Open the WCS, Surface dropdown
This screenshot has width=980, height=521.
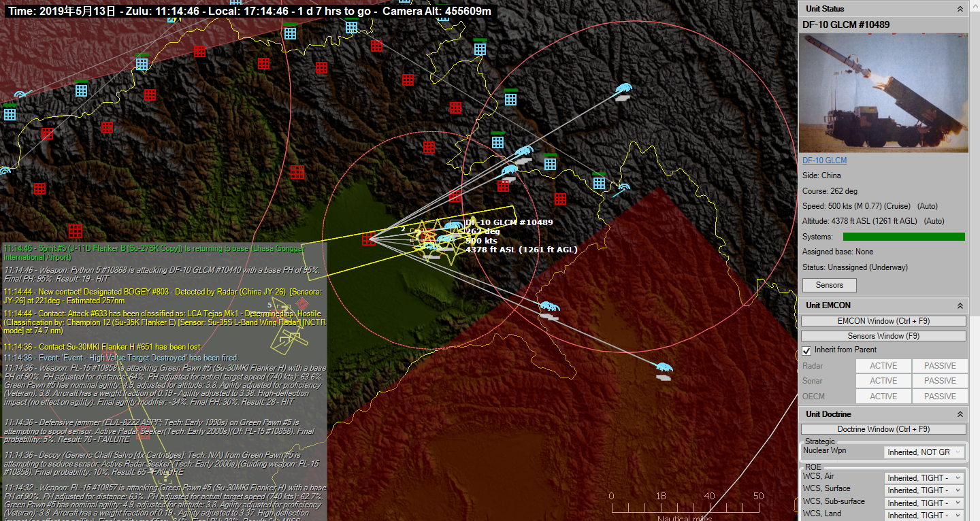coord(924,490)
